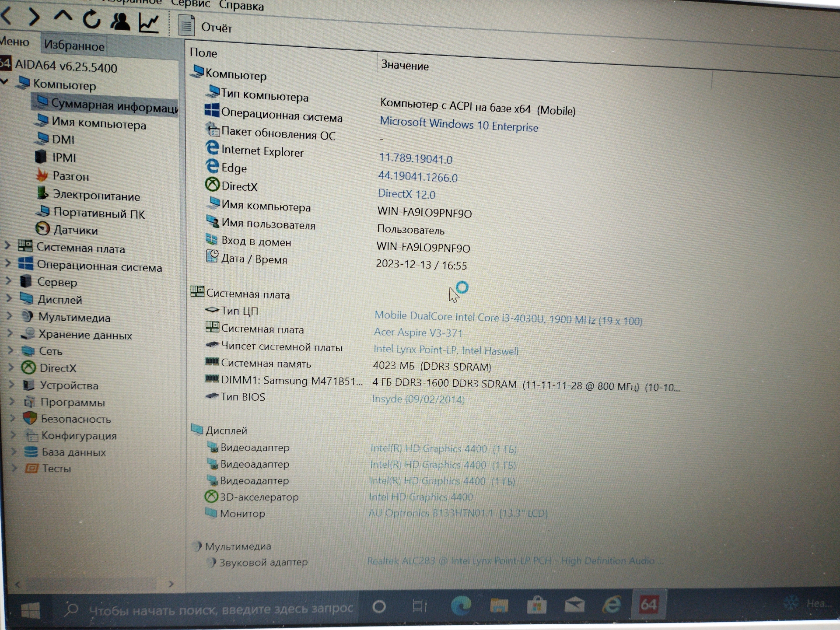
Task: Switch to the Меню tab
Action: coord(14,42)
